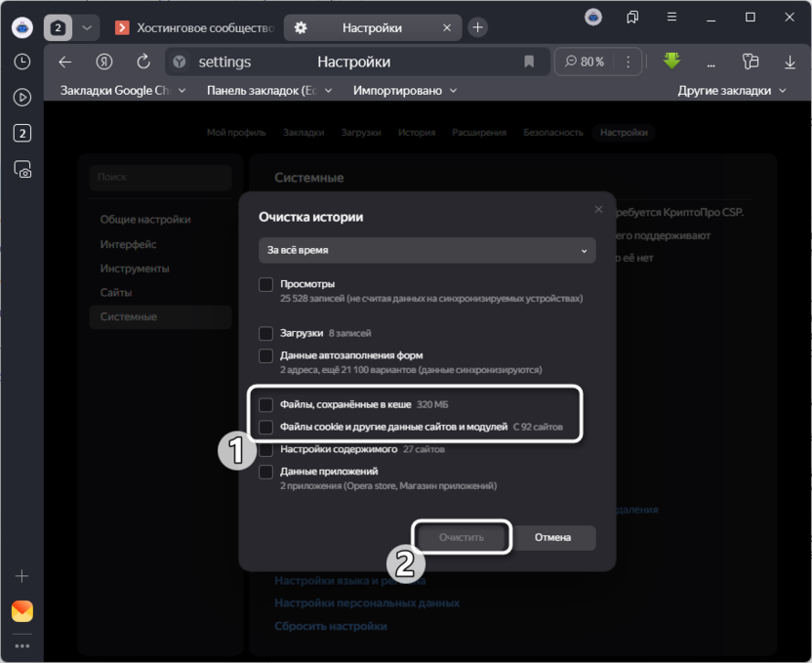Expand Другие закладки bookmarks folder
Screen dimensions: 812x663
coord(732,91)
